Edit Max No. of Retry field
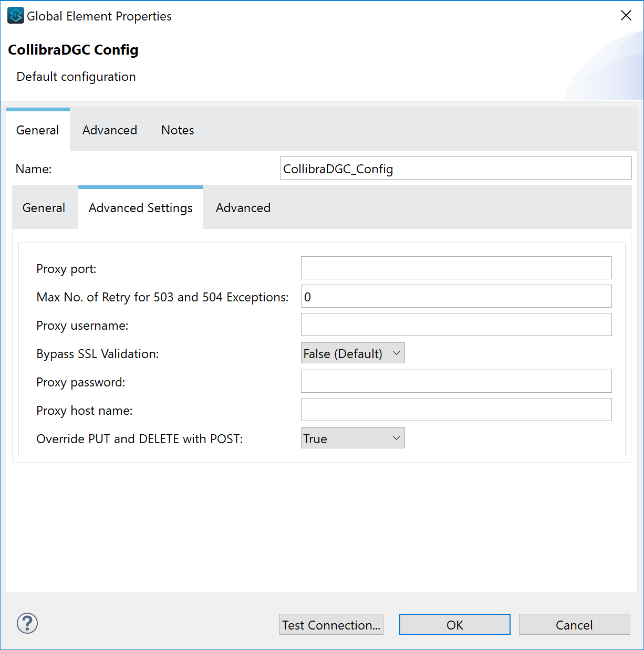This screenshot has height=650, width=644. tap(456, 296)
